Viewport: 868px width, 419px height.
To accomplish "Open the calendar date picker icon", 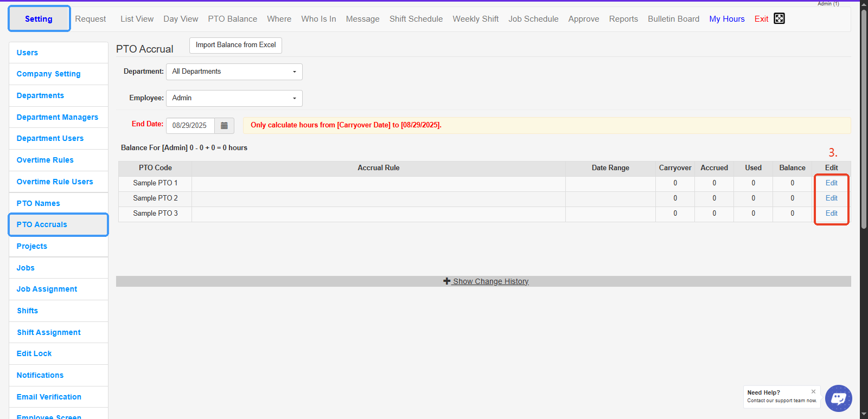I will pyautogui.click(x=224, y=126).
